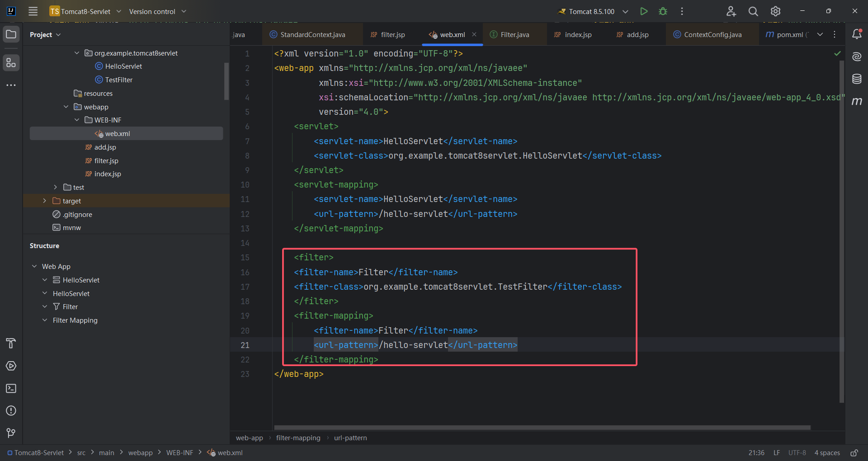The height and width of the screenshot is (461, 868).
Task: Collapse the webapp folder
Action: 66,107
